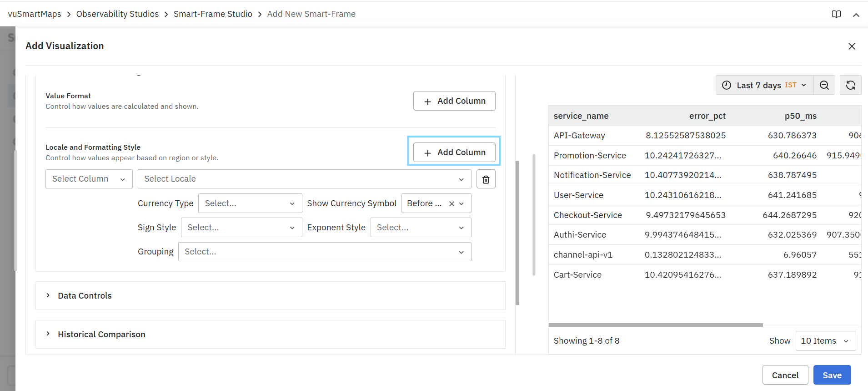Open the Currency Type dropdown
868x391 pixels.
point(250,203)
